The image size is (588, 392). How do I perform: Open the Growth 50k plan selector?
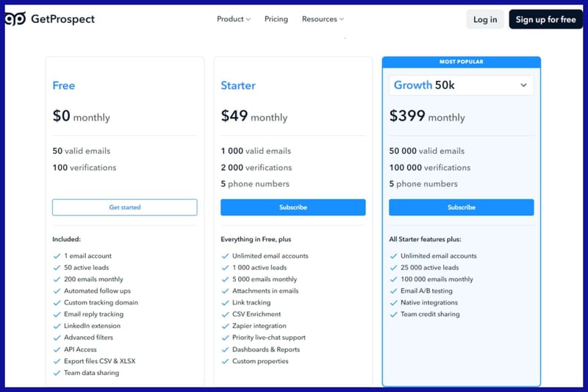coord(461,85)
